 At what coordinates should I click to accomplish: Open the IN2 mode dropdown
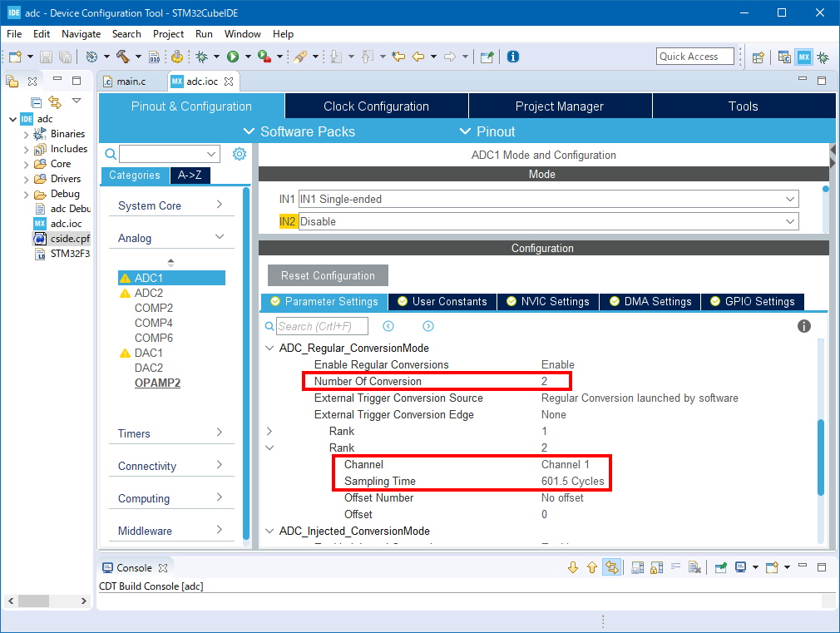pos(789,221)
